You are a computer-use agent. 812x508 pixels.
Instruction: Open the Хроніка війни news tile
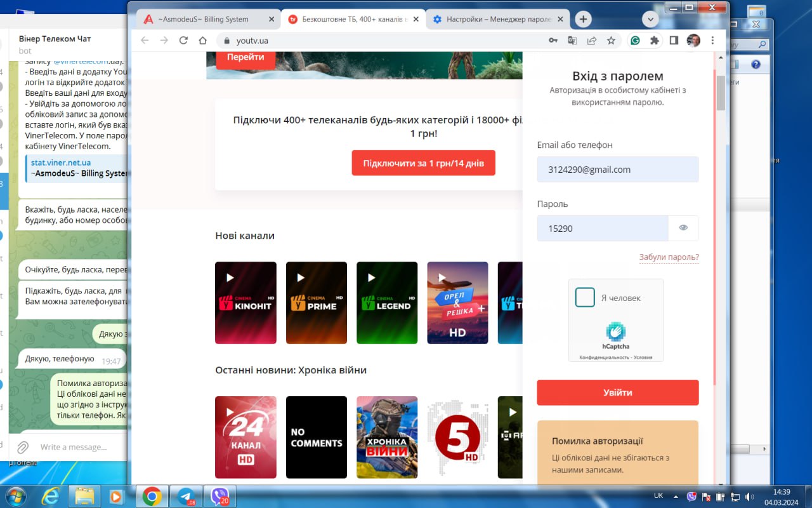tap(387, 438)
